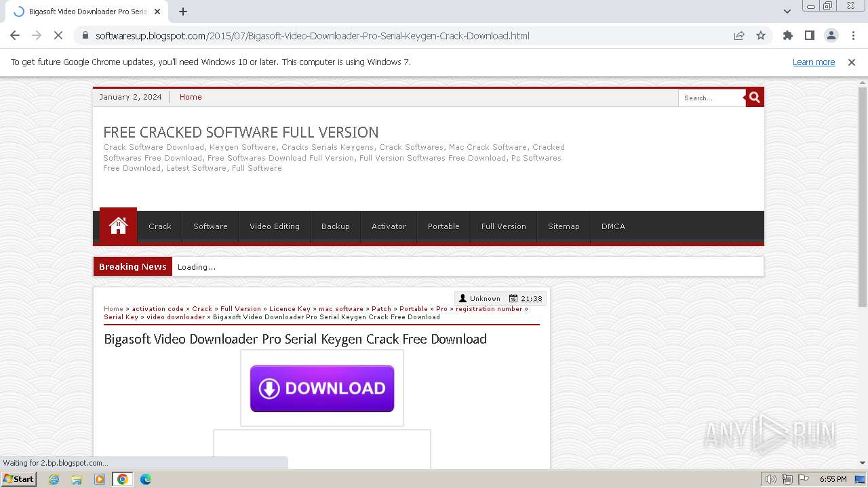Launch Internet Explorer from the taskbar
The image size is (868, 488).
(54, 479)
